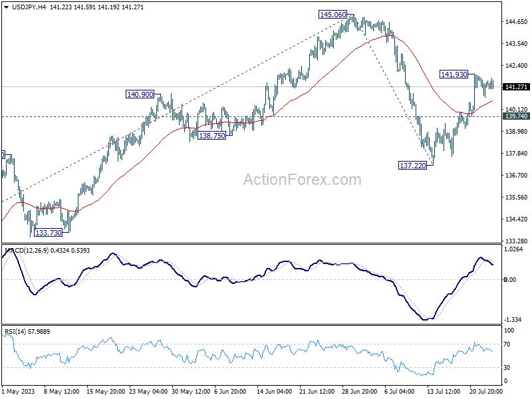This screenshot has width=532, height=399.
Task: Click the MACD 1.0264 scale value
Action: [x=513, y=249]
